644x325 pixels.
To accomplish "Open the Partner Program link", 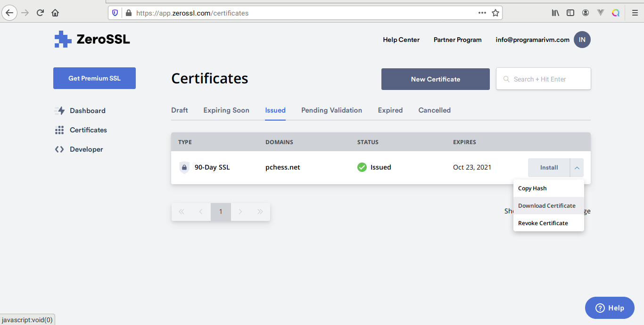I will pos(458,40).
